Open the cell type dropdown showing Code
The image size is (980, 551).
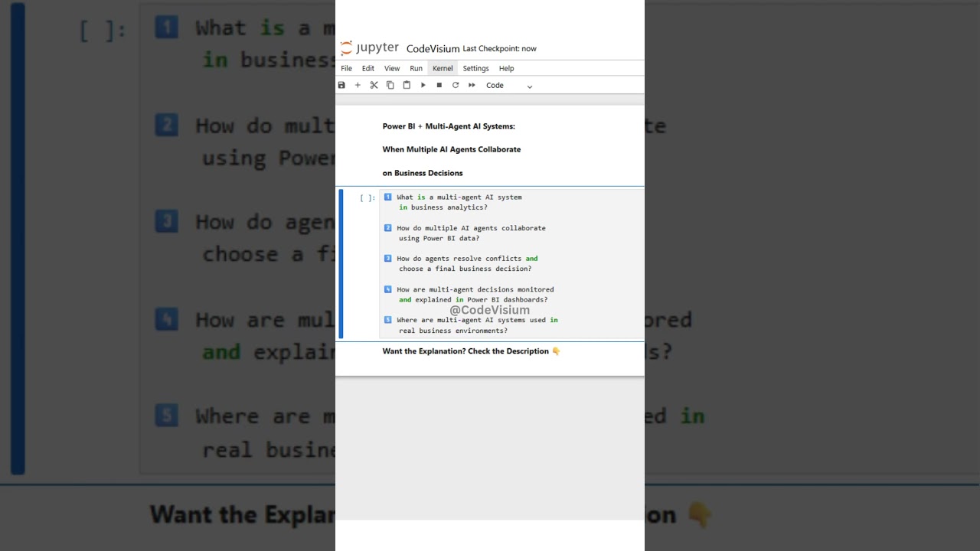click(509, 85)
